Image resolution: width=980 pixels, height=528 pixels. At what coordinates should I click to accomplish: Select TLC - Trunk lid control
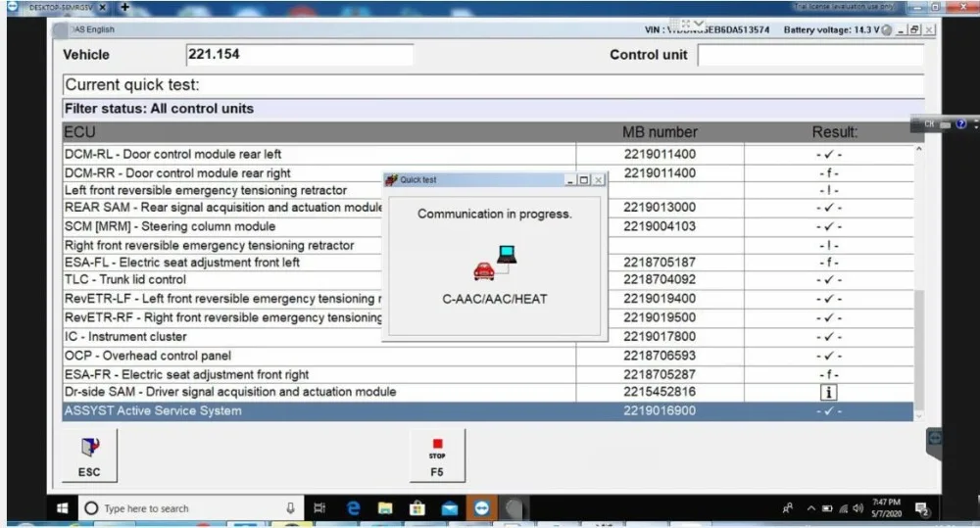click(125, 279)
